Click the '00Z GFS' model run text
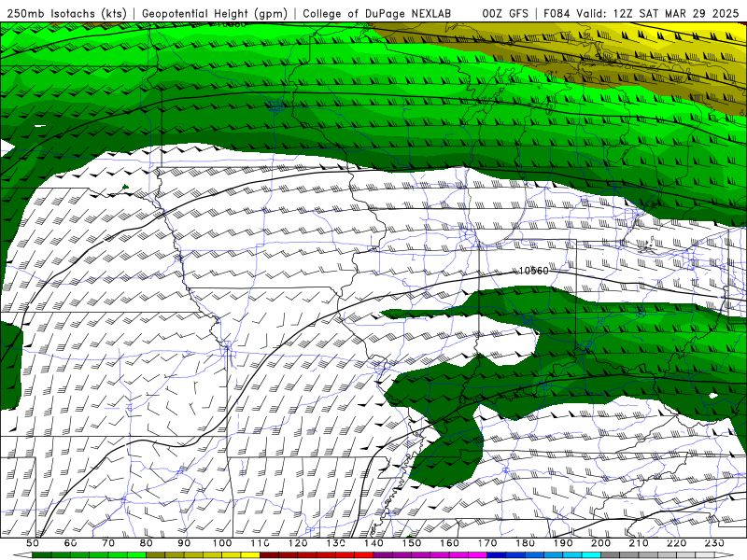Image resolution: width=747 pixels, height=560 pixels. tap(505, 13)
